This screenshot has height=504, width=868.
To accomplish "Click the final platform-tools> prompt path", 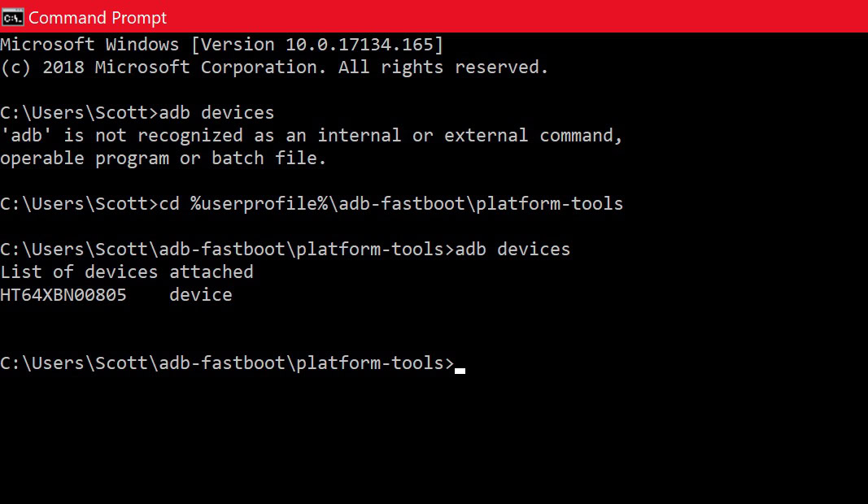I will coord(226,363).
